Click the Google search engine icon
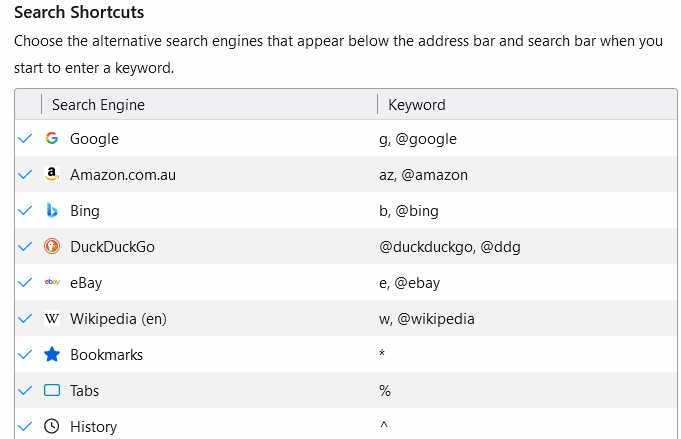This screenshot has height=439, width=681. (x=52, y=138)
